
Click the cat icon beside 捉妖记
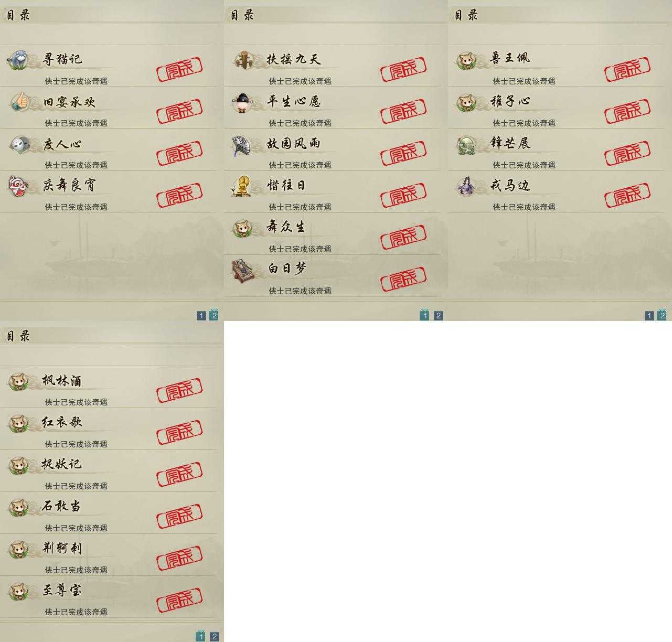coord(18,465)
